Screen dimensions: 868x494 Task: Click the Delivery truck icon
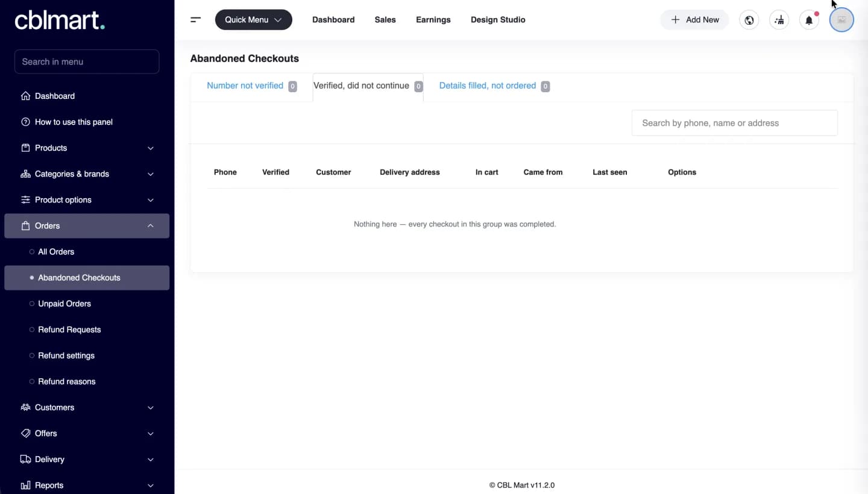(x=25, y=459)
